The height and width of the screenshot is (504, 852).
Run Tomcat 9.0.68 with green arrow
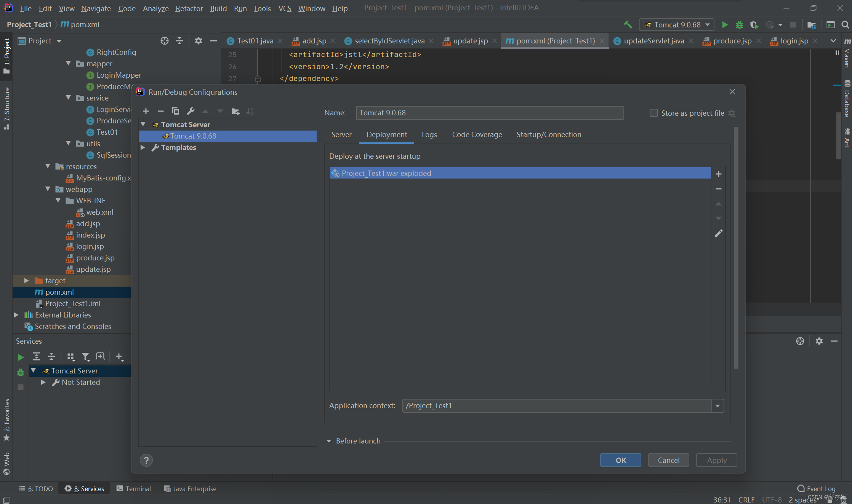point(725,25)
